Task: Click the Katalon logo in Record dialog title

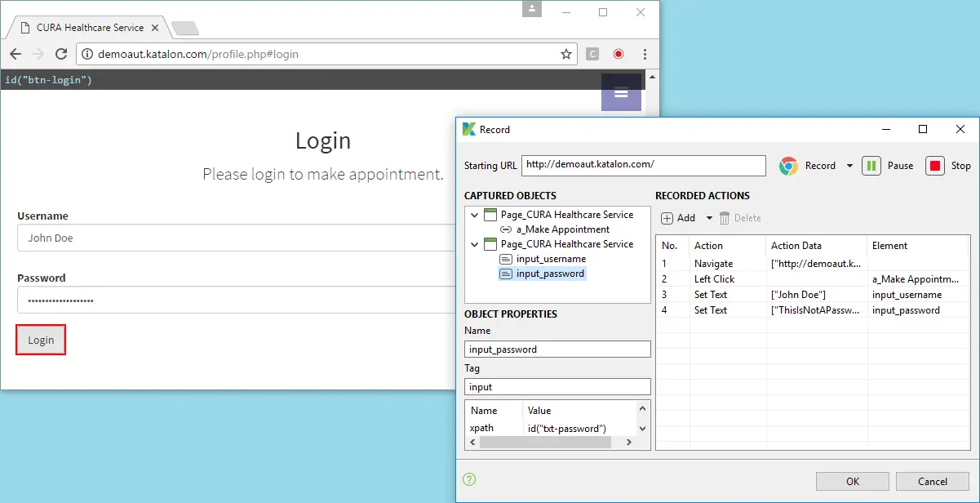Action: (469, 129)
